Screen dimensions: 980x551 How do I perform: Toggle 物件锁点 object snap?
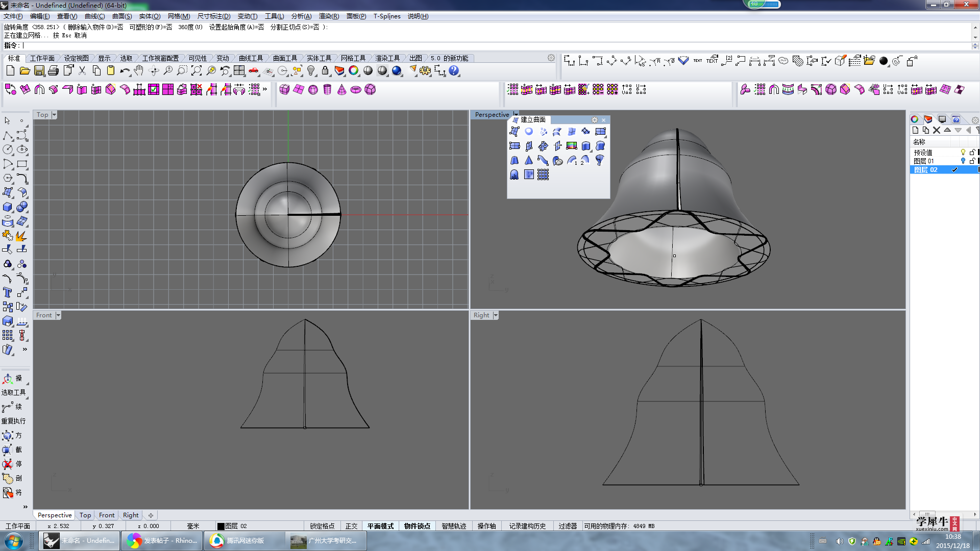(417, 526)
